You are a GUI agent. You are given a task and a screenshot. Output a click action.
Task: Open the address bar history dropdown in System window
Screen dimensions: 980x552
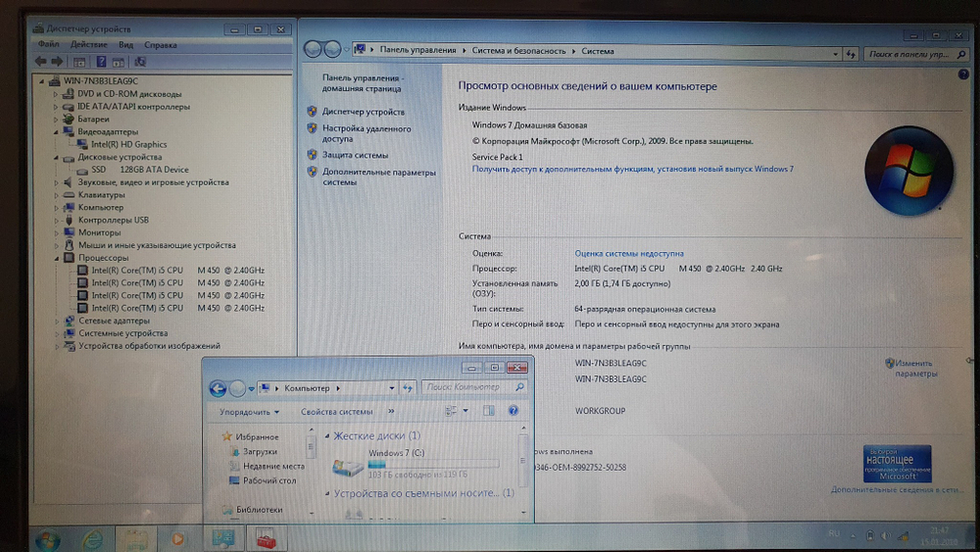tap(835, 54)
